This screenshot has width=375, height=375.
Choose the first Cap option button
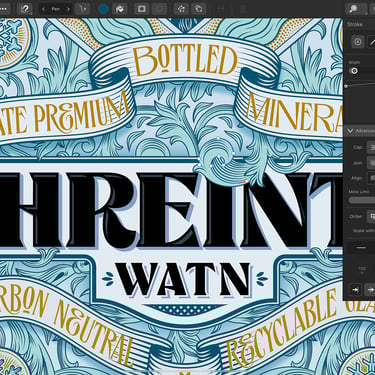tap(371, 147)
